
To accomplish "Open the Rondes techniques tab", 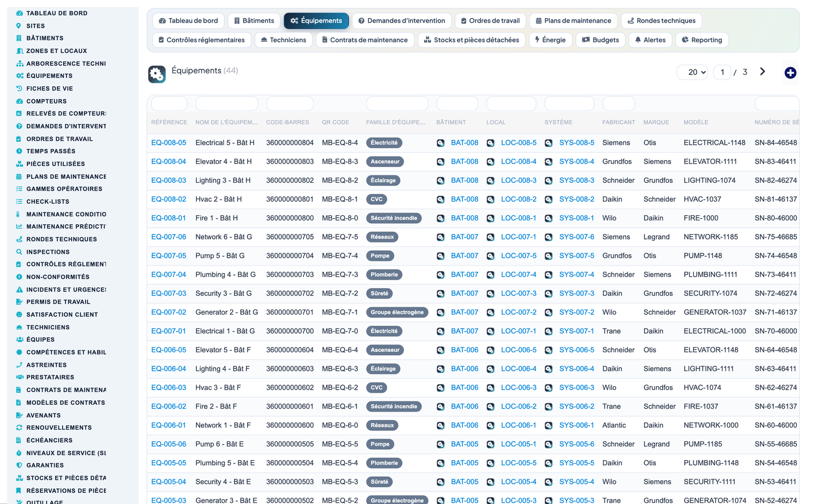I will (x=662, y=21).
